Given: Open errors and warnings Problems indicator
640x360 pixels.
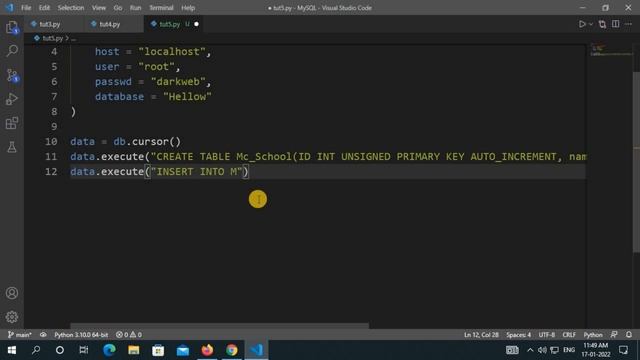Looking at the screenshot, I should click(129, 335).
